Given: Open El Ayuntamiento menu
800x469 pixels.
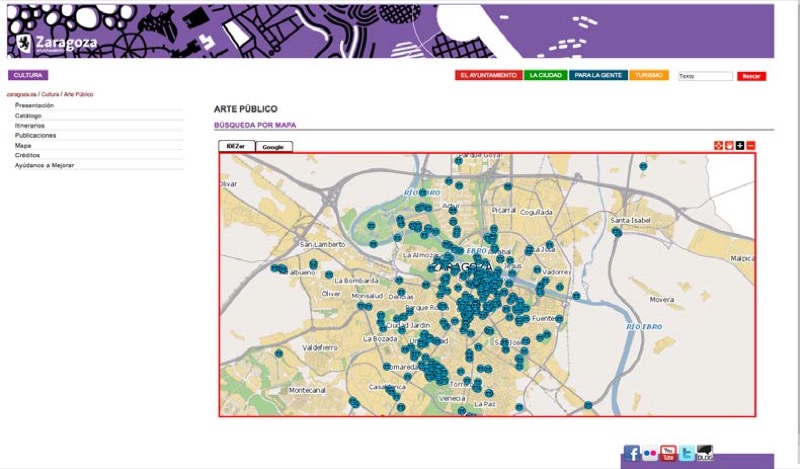Looking at the screenshot, I should [x=488, y=75].
